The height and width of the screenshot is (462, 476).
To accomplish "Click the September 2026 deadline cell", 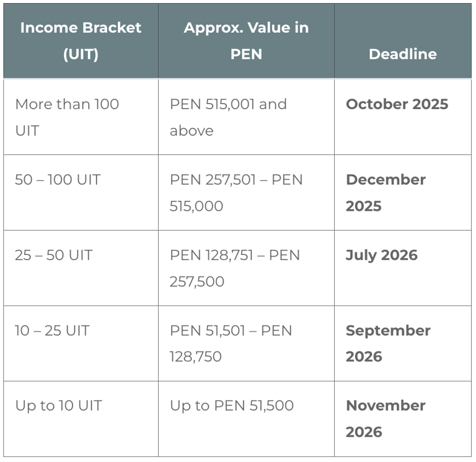I will point(388,343).
